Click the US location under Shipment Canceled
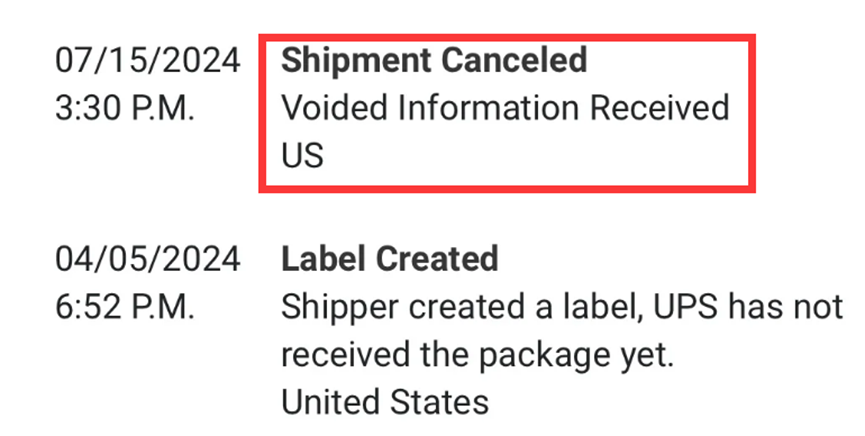This screenshot has width=865, height=436. (x=303, y=156)
